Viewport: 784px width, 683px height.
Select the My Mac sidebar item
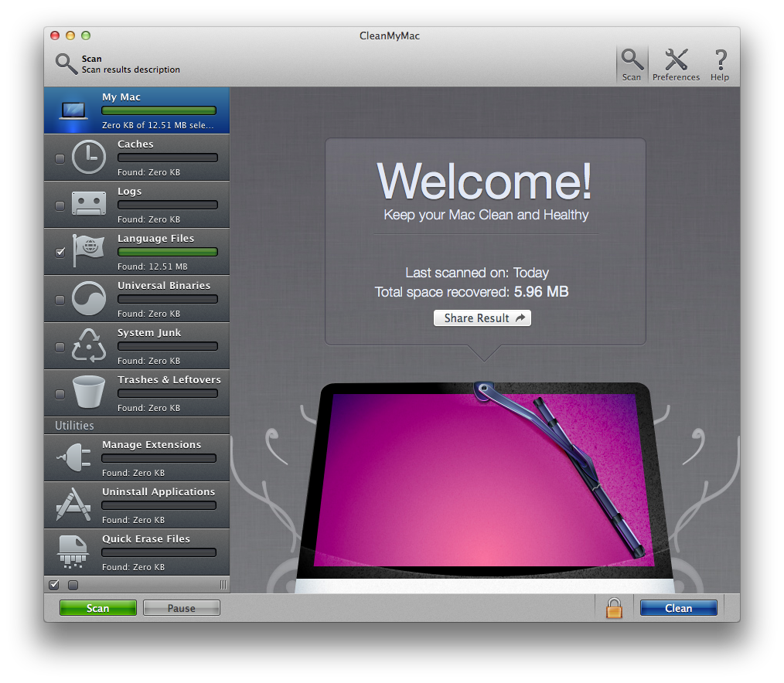click(x=137, y=110)
